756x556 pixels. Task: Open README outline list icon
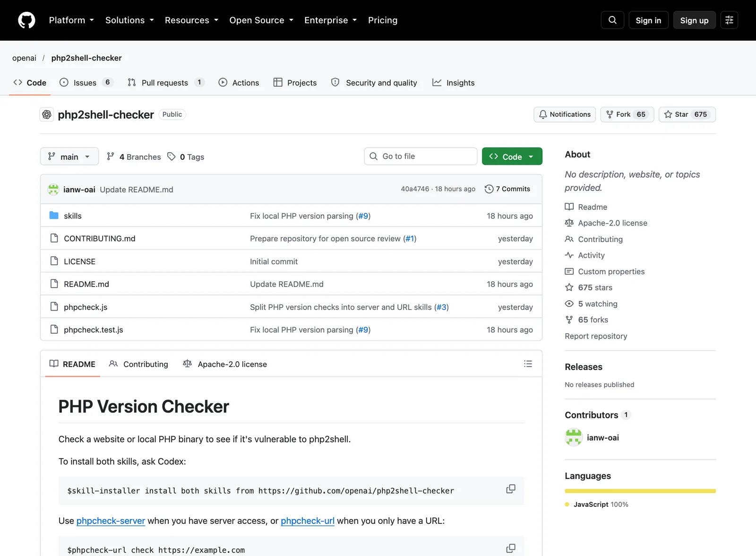[528, 364]
